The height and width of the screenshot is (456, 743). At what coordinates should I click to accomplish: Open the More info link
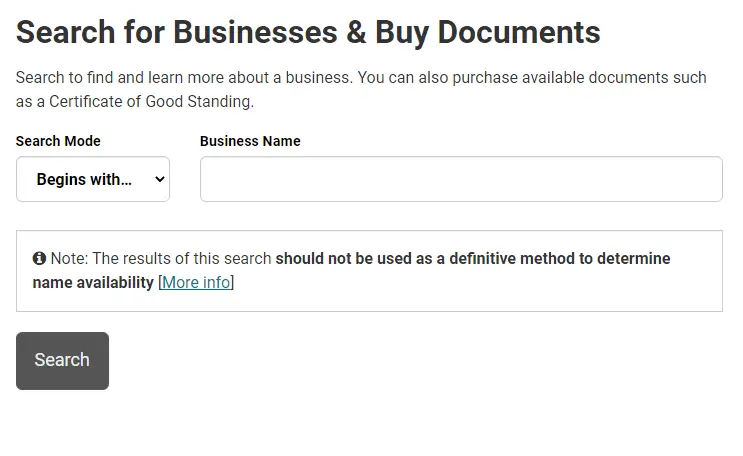[196, 283]
